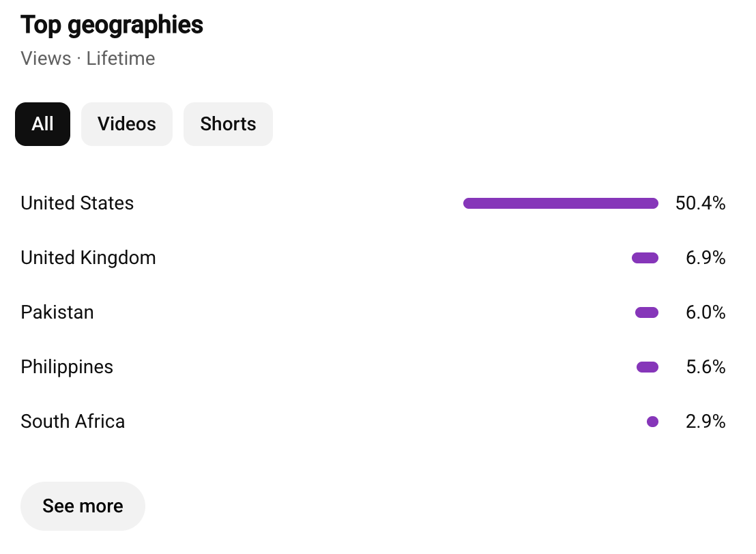Open the See more button
The width and height of the screenshot is (756, 554).
(83, 506)
